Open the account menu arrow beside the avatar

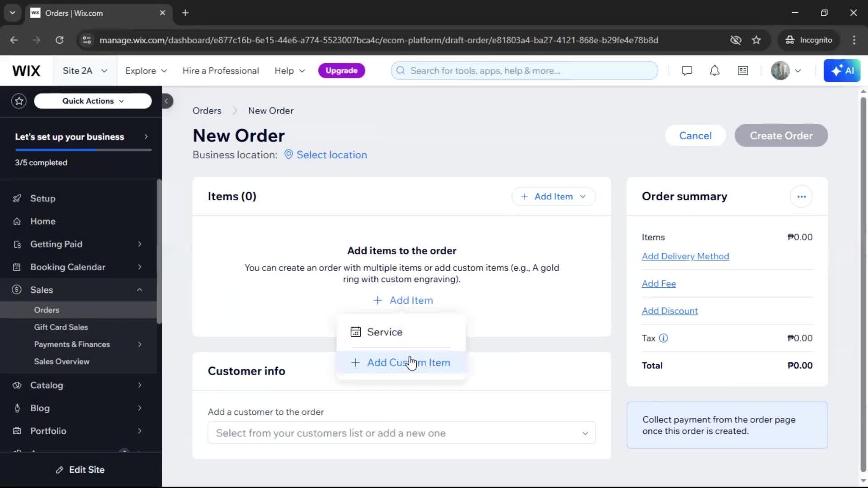(x=798, y=70)
